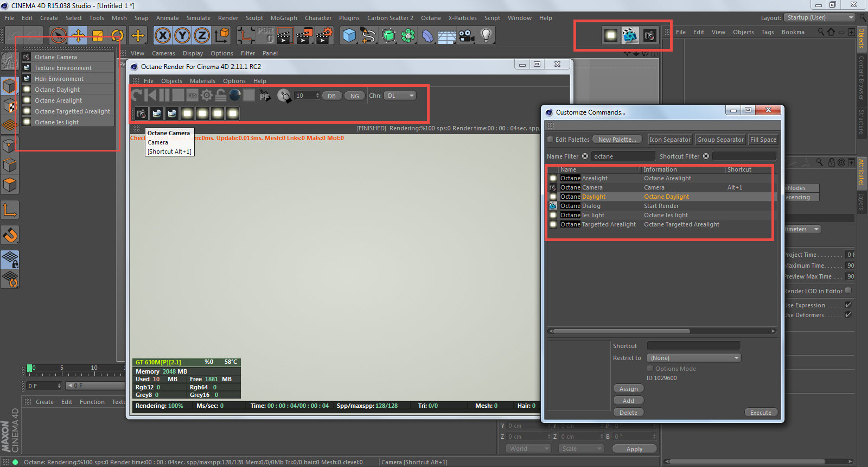868x467 pixels.
Task: Toggle the Render LOD in Editor checkbox
Action: pyautogui.click(x=848, y=291)
